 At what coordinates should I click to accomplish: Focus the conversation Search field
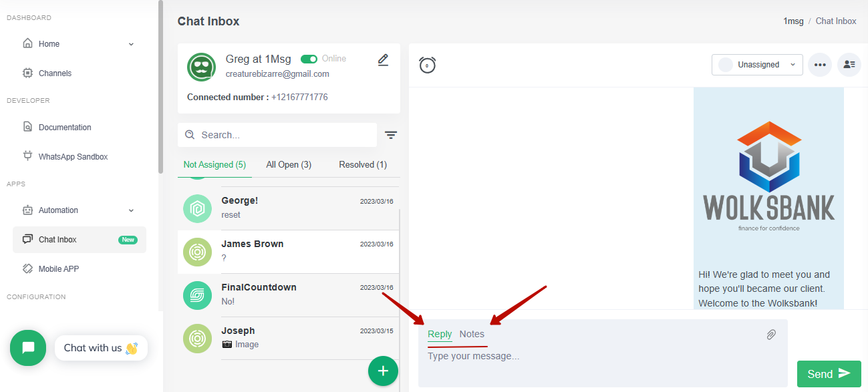277,135
